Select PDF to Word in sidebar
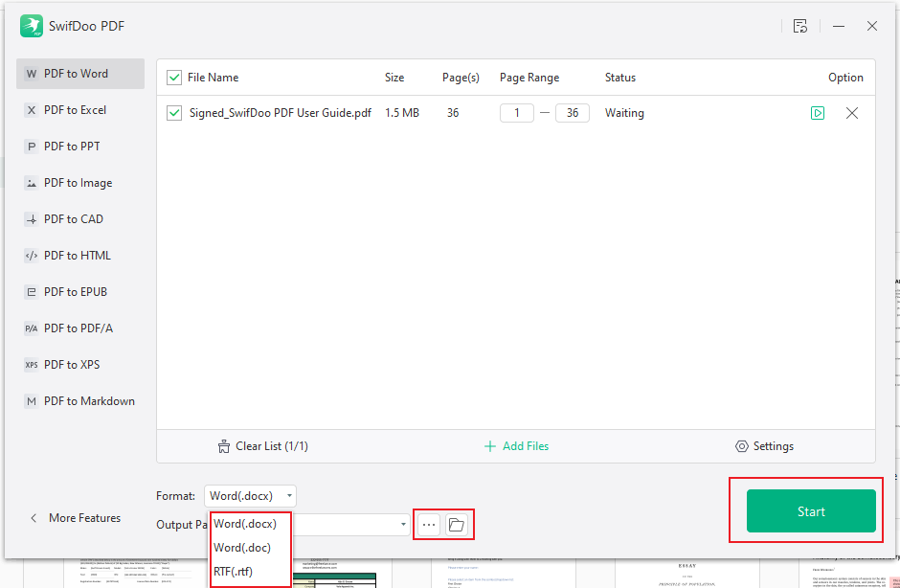Viewport: 900px width, 588px height. click(x=80, y=74)
